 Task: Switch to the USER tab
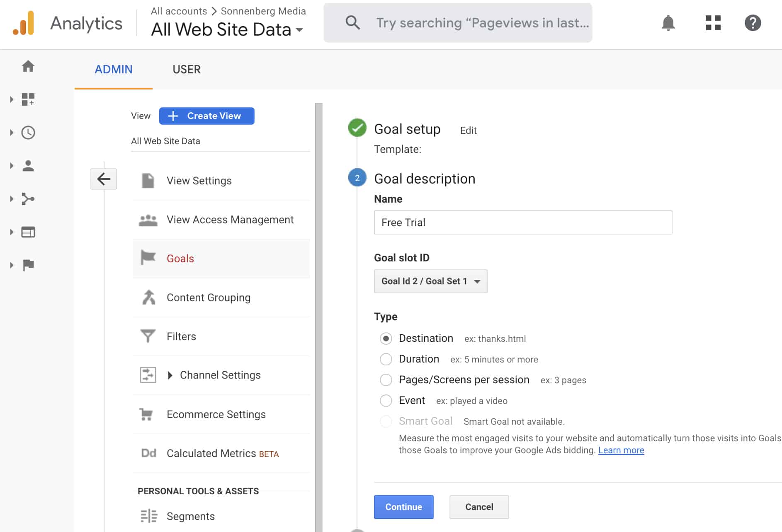(x=186, y=69)
